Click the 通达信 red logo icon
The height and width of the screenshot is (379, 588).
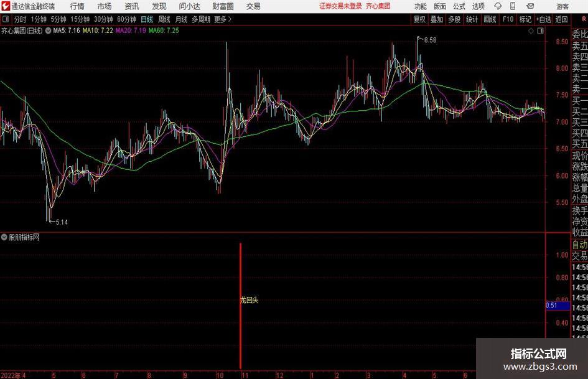(6, 6)
